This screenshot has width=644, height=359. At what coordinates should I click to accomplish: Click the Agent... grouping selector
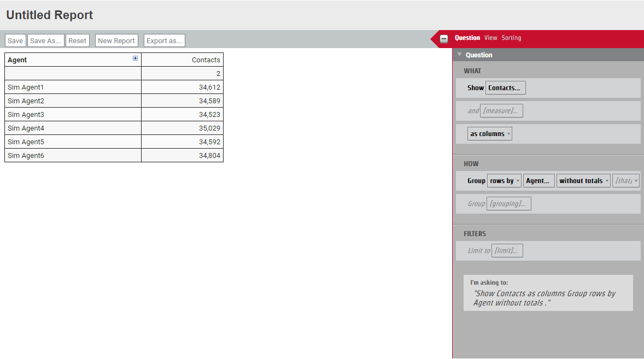tap(538, 181)
